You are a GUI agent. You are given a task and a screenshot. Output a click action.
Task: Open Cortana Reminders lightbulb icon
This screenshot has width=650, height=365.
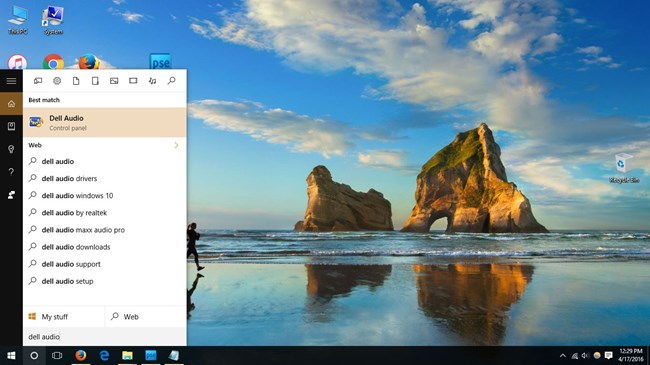pyautogui.click(x=11, y=149)
